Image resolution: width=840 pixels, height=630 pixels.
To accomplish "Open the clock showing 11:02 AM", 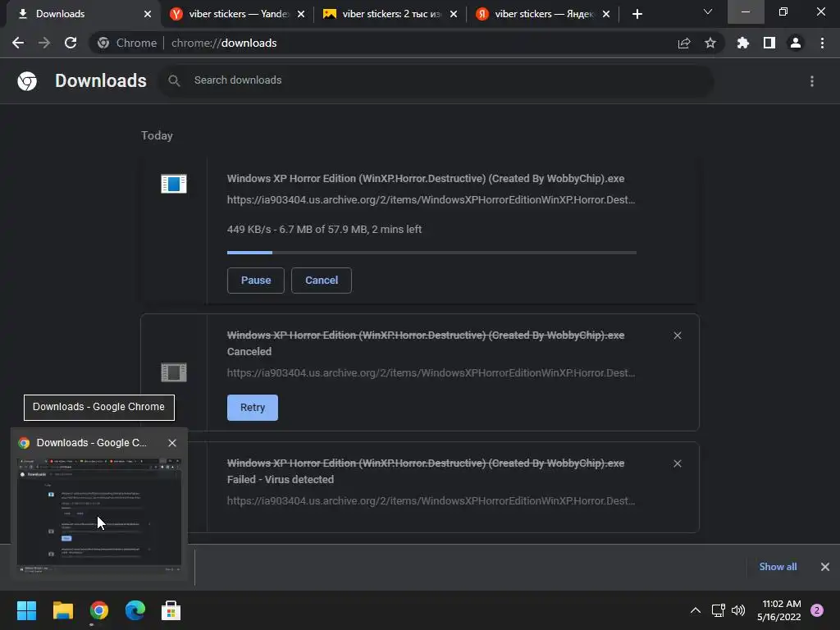I will [779, 610].
